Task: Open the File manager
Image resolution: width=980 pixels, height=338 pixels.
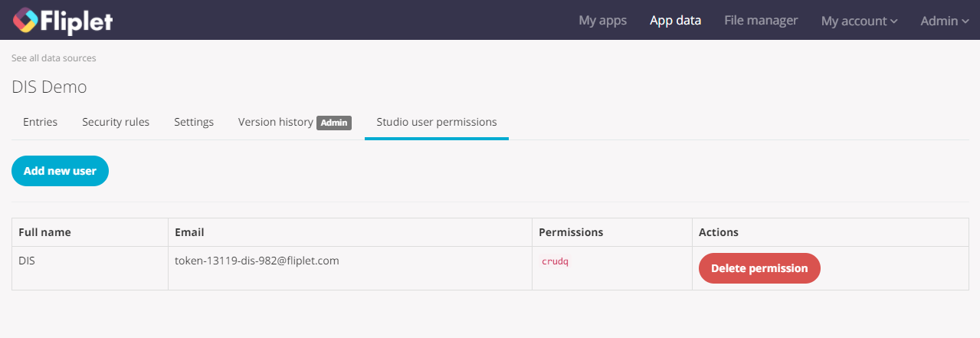Action: tap(761, 21)
